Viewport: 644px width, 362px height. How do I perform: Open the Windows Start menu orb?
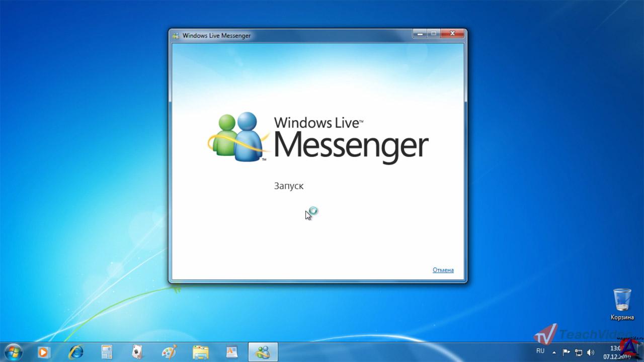13,351
